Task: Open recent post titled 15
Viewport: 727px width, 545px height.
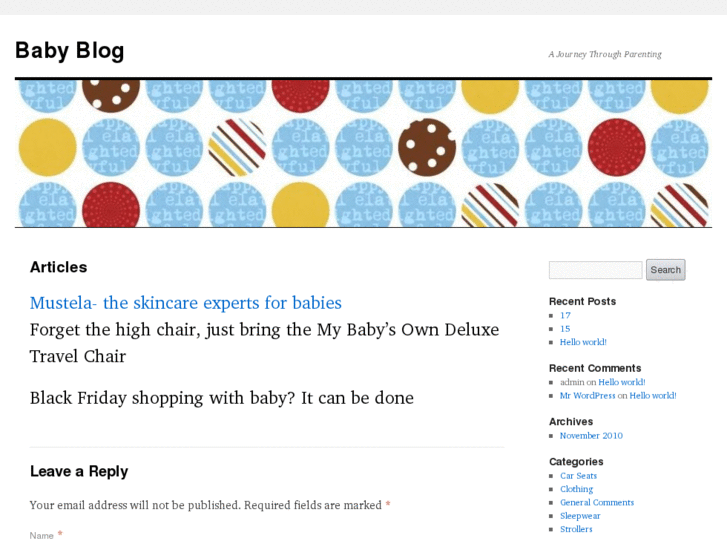Action: (x=565, y=329)
